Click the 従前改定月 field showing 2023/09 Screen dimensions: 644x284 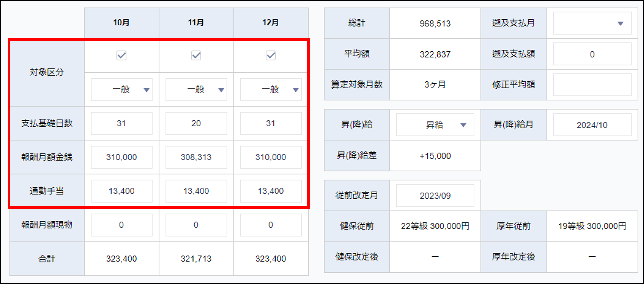(435, 196)
